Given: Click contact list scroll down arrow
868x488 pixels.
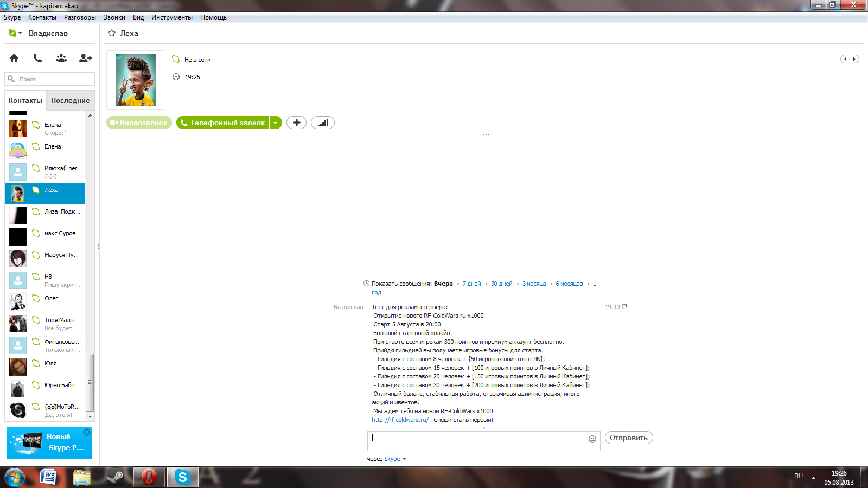Looking at the screenshot, I should click(90, 417).
